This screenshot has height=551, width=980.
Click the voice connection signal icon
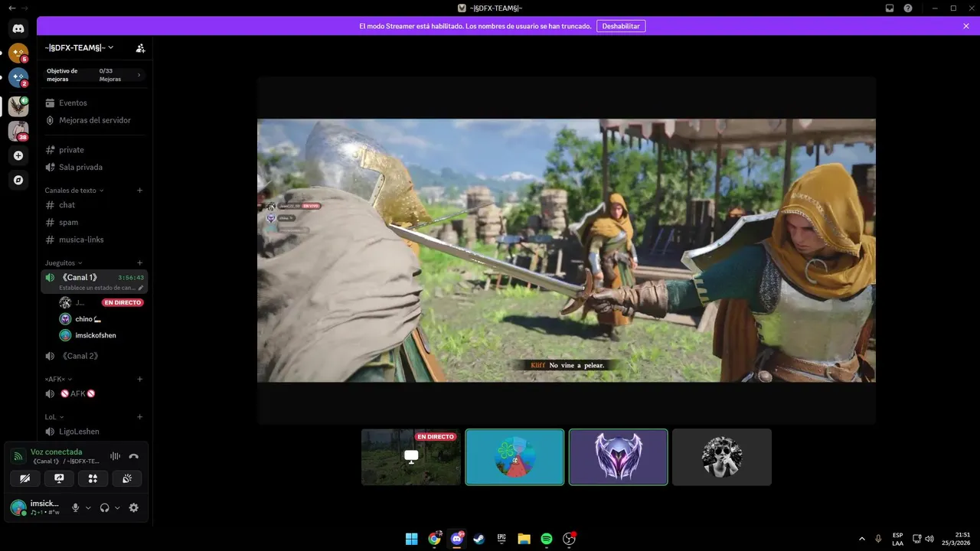click(x=18, y=456)
